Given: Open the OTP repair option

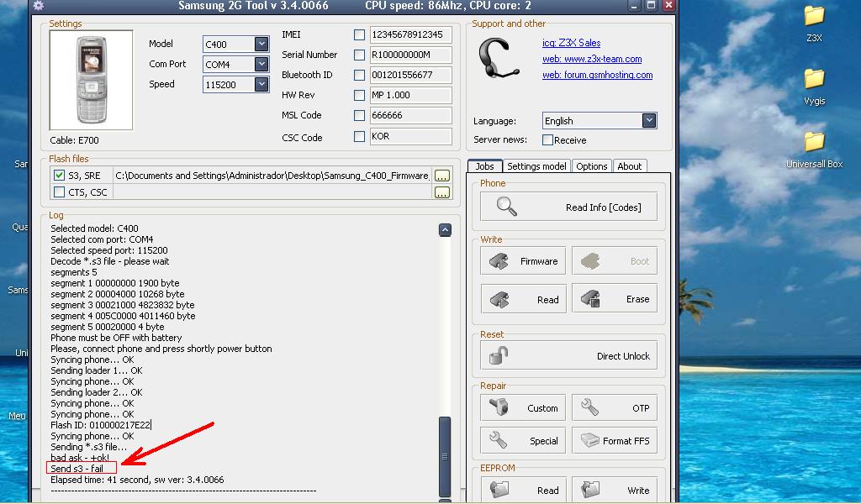Looking at the screenshot, I should 615,407.
